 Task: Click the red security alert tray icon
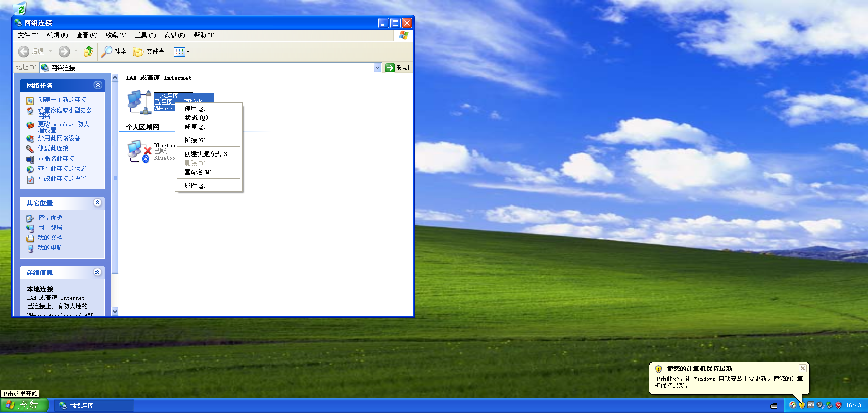tap(838, 405)
